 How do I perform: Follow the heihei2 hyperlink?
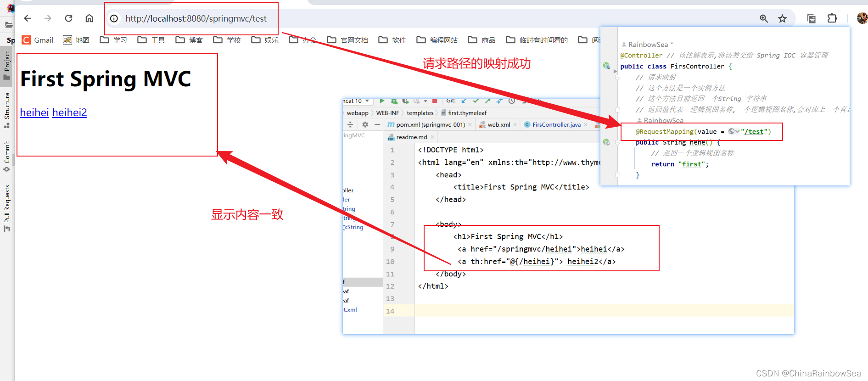pyautogui.click(x=69, y=112)
